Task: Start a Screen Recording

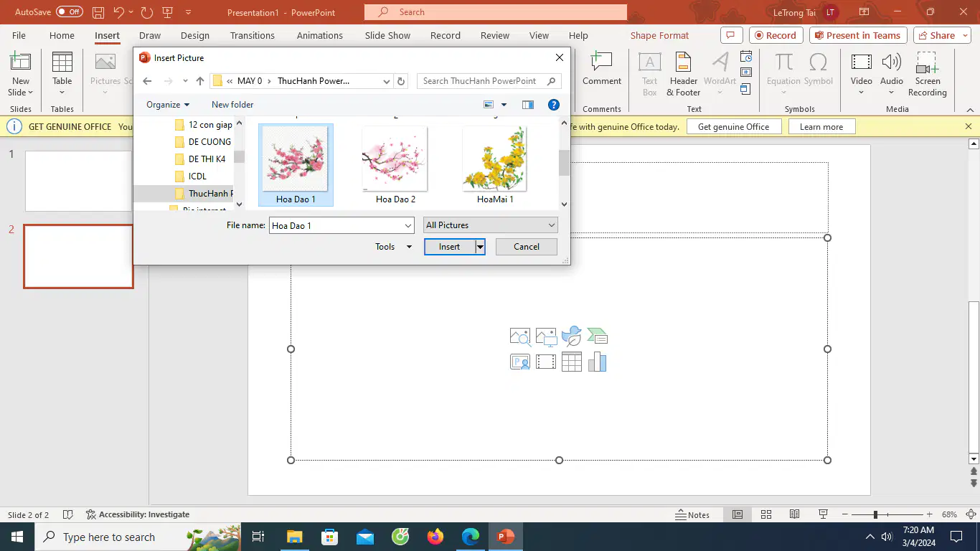Action: click(928, 74)
